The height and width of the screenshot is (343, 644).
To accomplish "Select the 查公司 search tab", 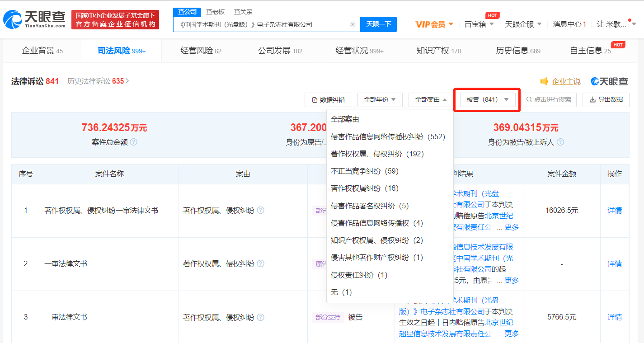I will (187, 12).
